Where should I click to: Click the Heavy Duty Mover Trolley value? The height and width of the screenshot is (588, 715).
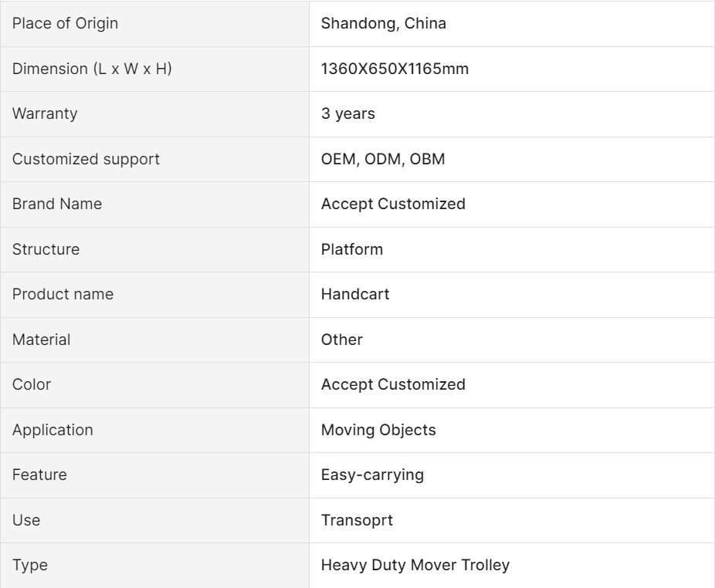tap(415, 565)
